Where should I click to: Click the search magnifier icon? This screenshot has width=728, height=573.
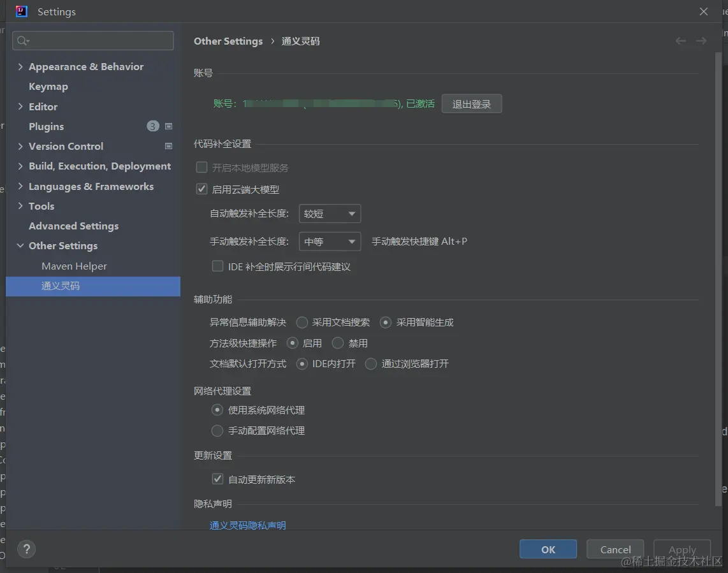[22, 41]
